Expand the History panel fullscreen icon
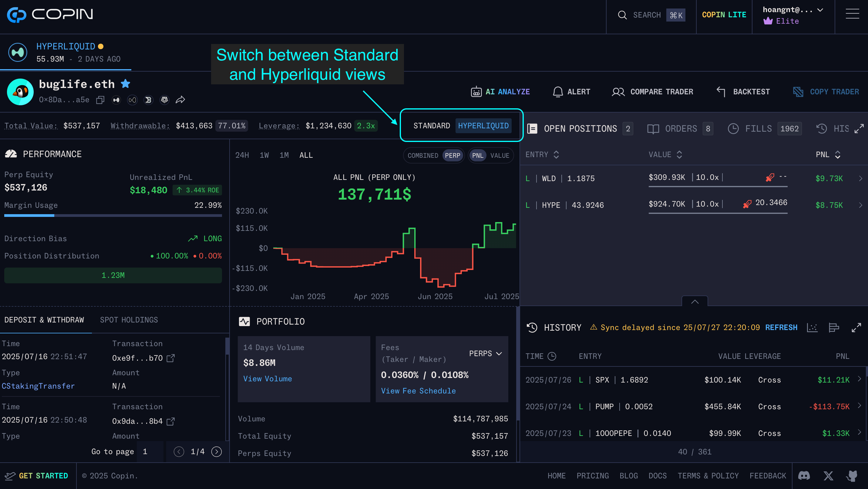 pyautogui.click(x=856, y=328)
